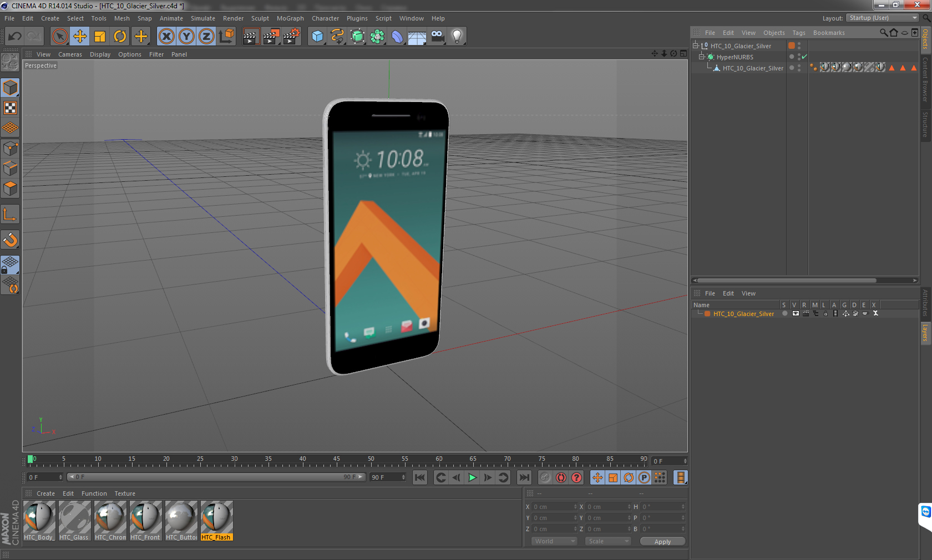Open the World coordinate dropdown
Viewport: 932px width, 560px height.
tap(554, 541)
